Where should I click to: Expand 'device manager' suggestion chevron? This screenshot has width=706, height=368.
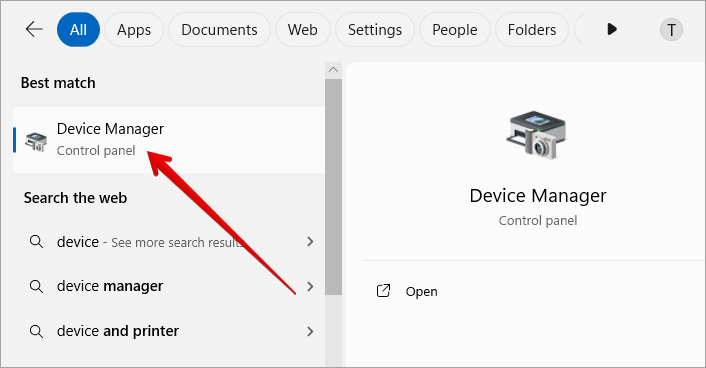[310, 286]
